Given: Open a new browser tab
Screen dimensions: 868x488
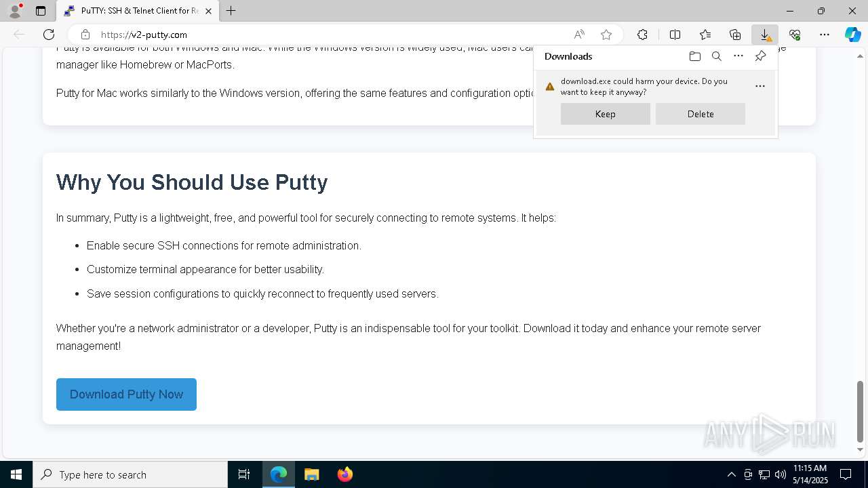Looking at the screenshot, I should click(x=231, y=11).
